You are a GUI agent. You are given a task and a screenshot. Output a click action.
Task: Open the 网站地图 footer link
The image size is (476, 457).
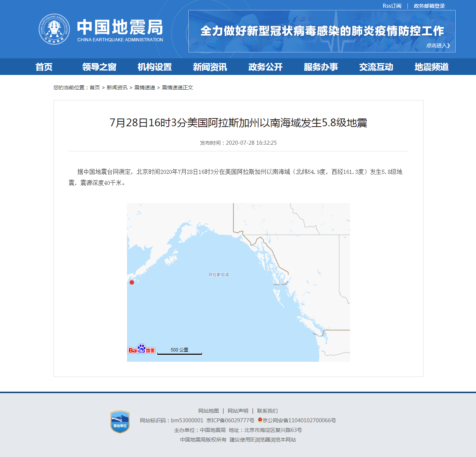(209, 411)
